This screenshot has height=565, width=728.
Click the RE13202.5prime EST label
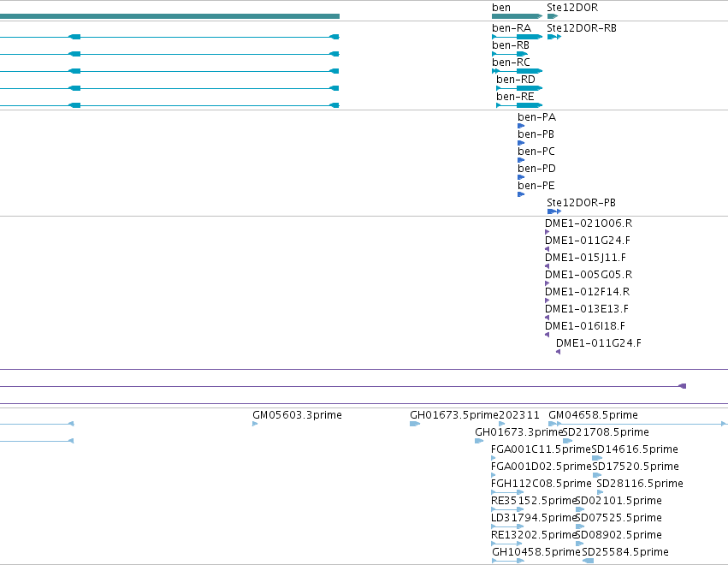(x=534, y=536)
